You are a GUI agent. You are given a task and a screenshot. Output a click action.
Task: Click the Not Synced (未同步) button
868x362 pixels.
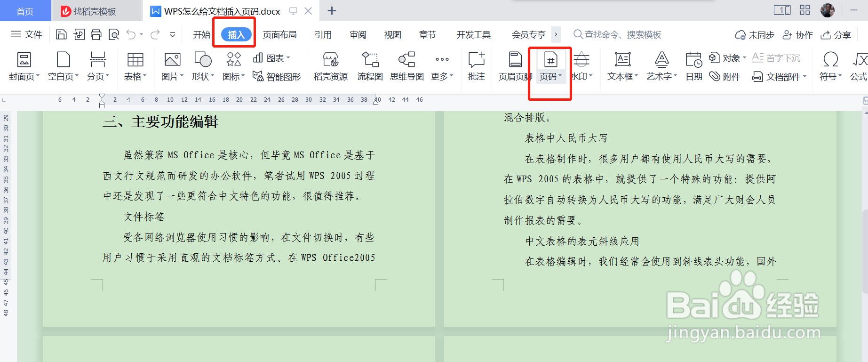coord(754,35)
